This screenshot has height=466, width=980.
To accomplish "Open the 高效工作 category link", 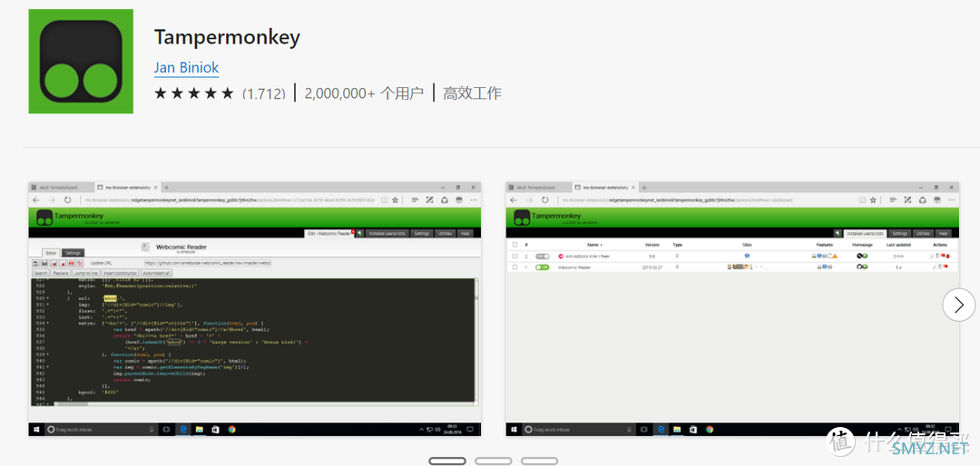I will 472,93.
